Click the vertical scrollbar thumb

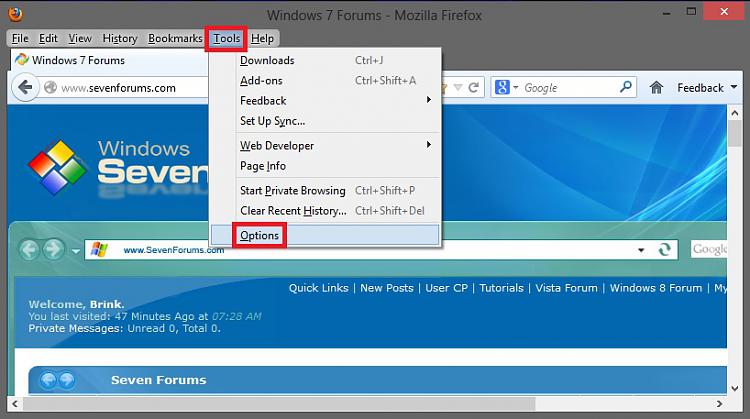point(735,133)
